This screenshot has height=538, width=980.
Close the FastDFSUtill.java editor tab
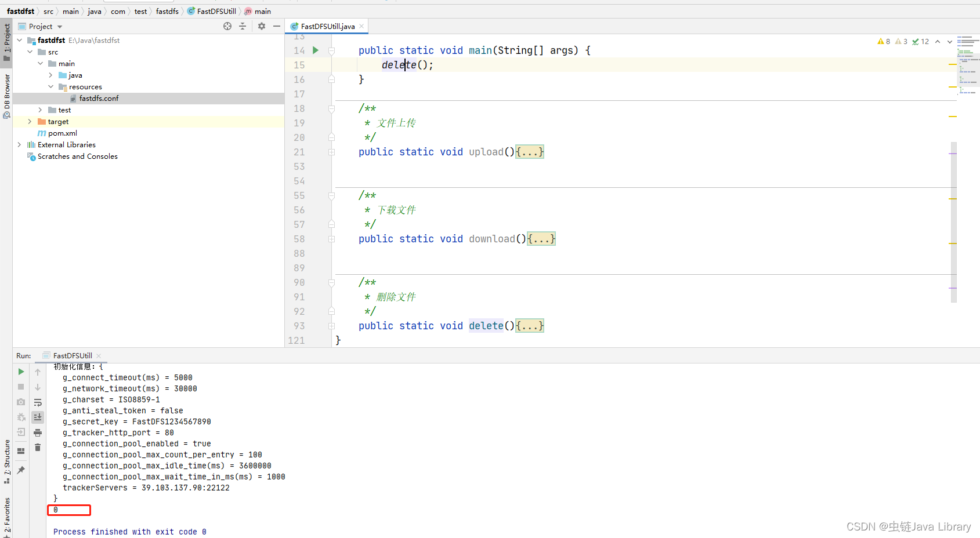361,26
